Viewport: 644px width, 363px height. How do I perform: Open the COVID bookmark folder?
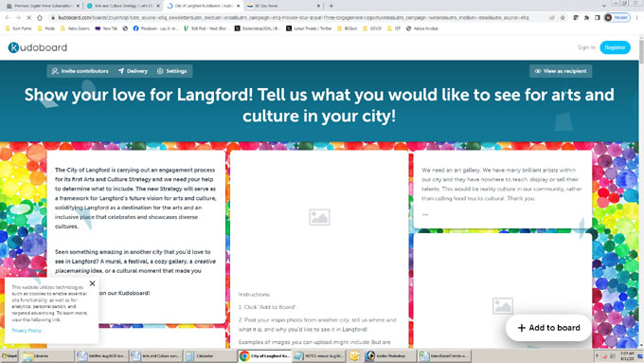(x=372, y=28)
